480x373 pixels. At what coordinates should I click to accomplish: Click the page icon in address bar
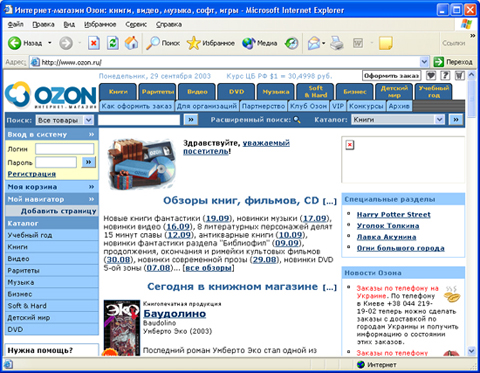coord(35,62)
